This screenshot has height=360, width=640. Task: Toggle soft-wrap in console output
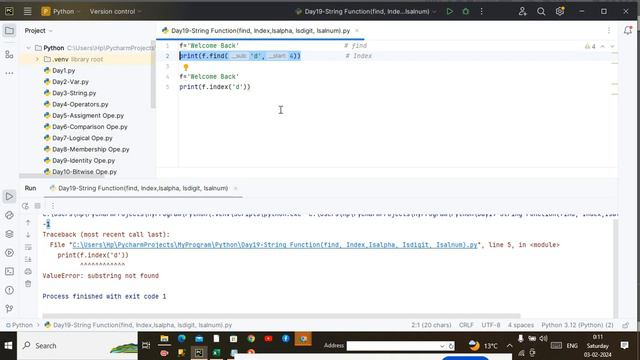pos(28,247)
